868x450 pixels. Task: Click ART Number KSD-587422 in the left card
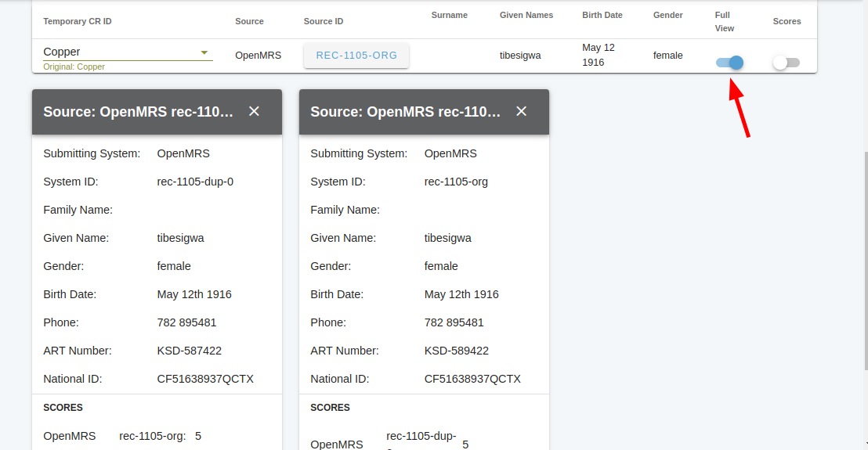(x=189, y=351)
